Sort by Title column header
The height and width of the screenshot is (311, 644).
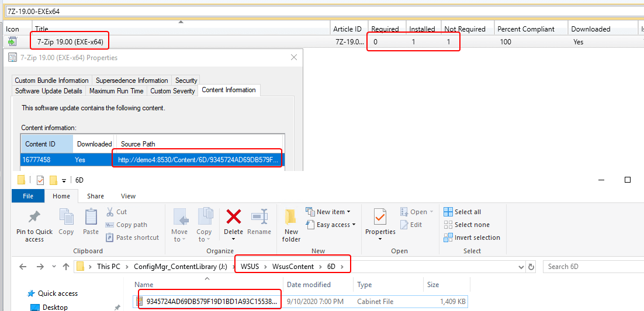[x=181, y=29]
